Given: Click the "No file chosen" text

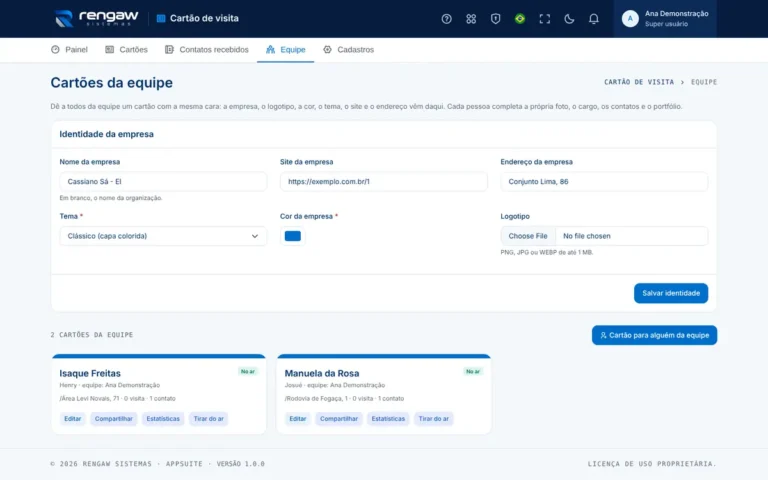Looking at the screenshot, I should tap(587, 236).
